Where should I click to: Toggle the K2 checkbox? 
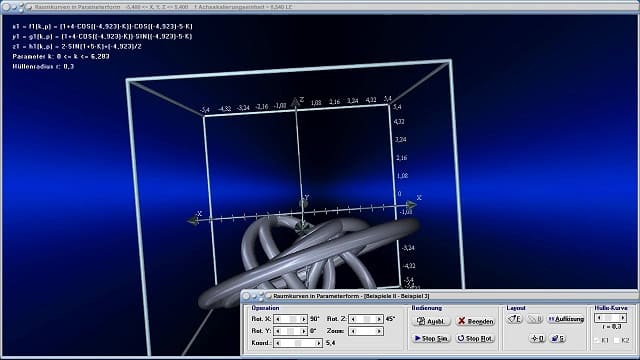617,340
